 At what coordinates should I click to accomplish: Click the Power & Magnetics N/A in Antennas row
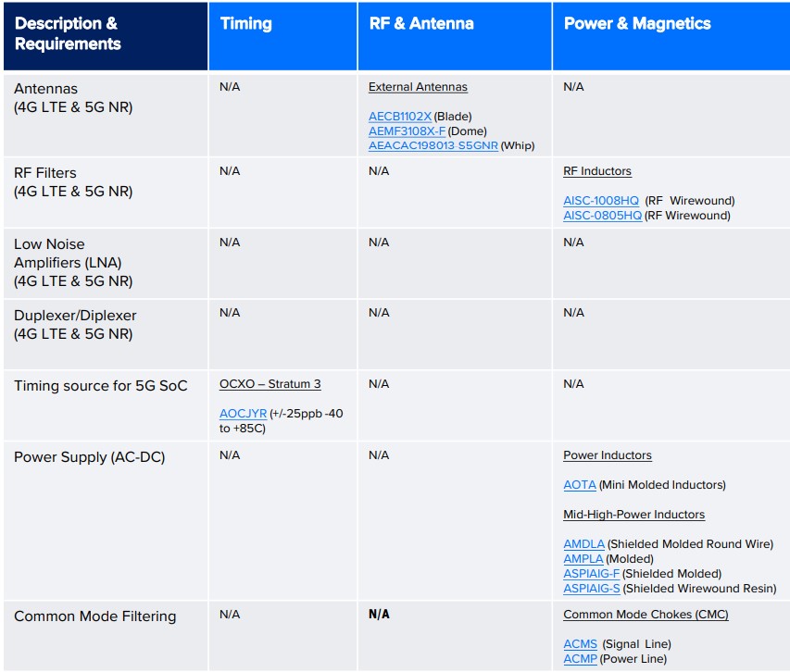[x=573, y=87]
